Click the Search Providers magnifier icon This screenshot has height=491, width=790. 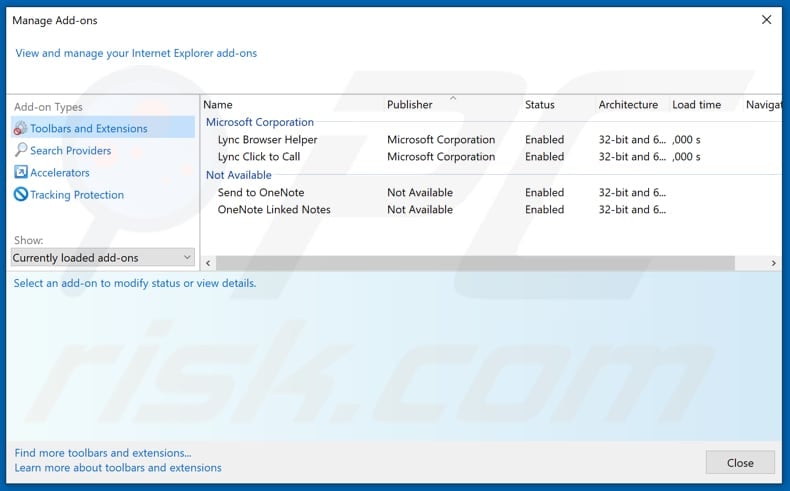21,150
